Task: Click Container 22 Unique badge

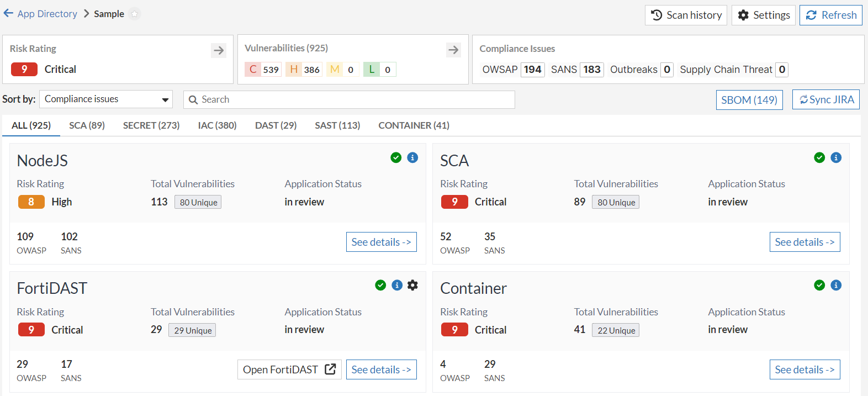Action: (616, 330)
